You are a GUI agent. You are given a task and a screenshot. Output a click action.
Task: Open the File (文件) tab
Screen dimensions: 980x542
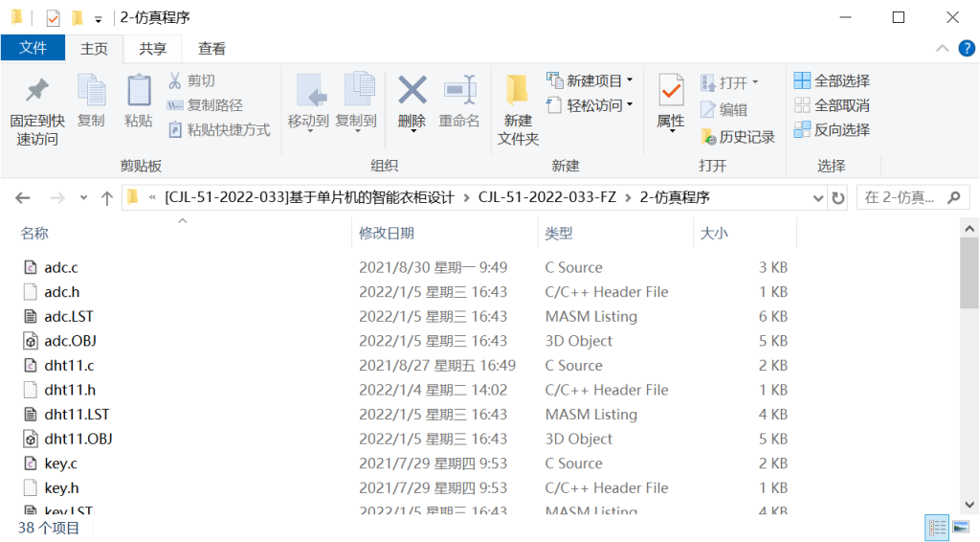click(x=33, y=48)
